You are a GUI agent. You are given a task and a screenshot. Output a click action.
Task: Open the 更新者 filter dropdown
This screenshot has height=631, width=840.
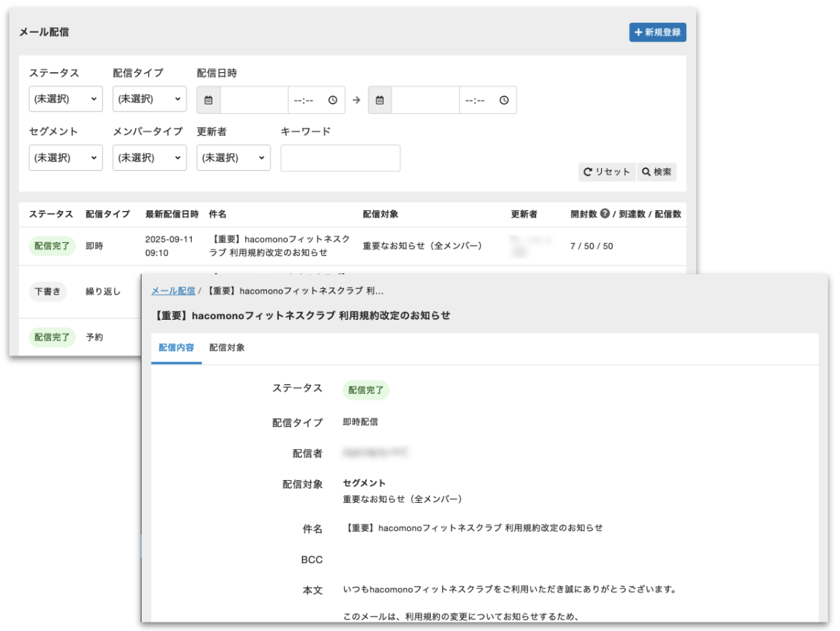233,158
